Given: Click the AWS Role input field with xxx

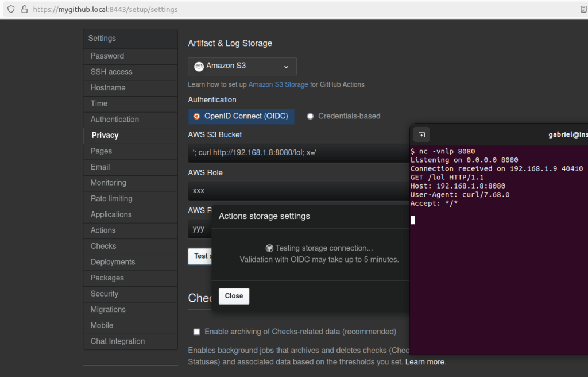Looking at the screenshot, I should tap(299, 191).
